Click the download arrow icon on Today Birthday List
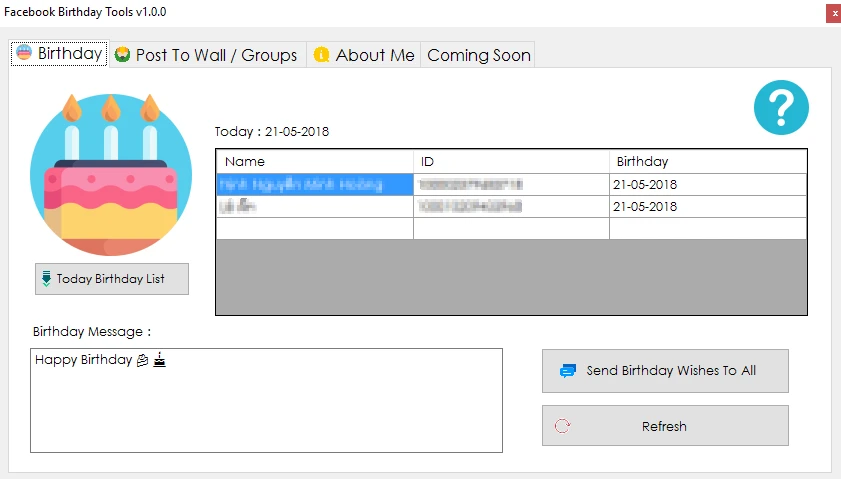 point(46,279)
